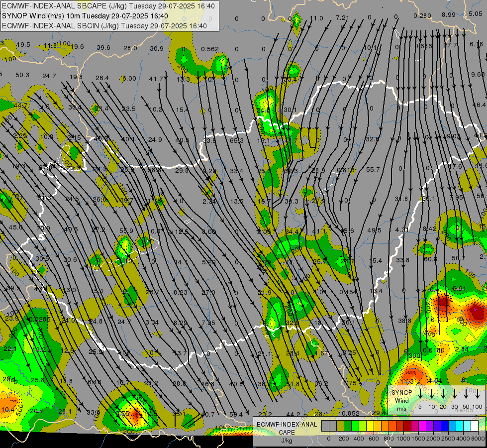Click the 1500 tick label in CAPE legend

418,439
